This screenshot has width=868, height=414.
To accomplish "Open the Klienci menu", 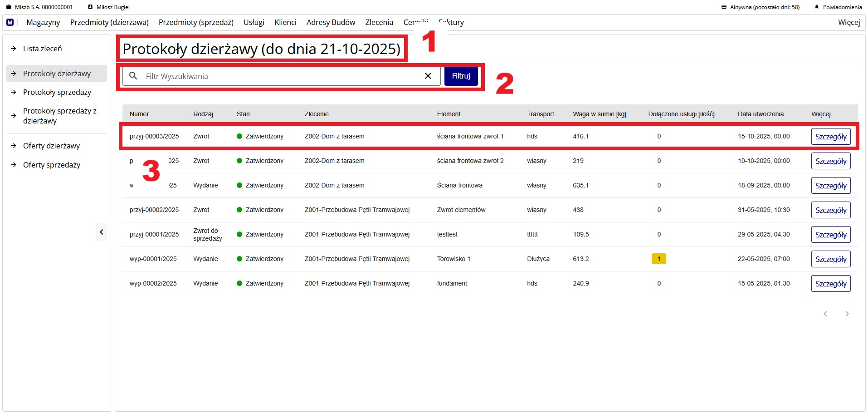I will [285, 22].
